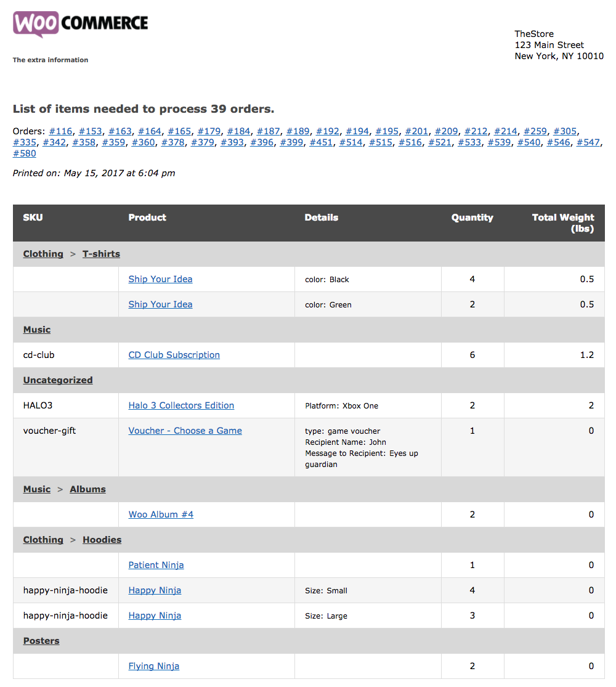Open Ship Your Idea product, color Black
This screenshot has width=616, height=687.
160,279
